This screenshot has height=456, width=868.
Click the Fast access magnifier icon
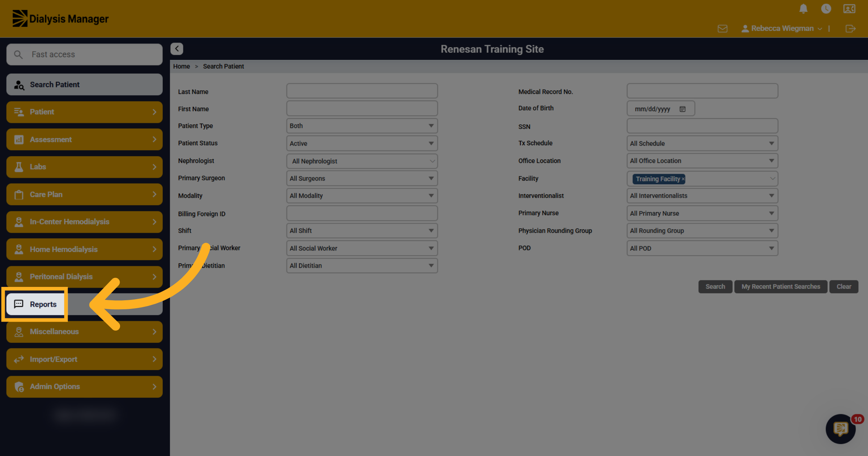(x=18, y=55)
